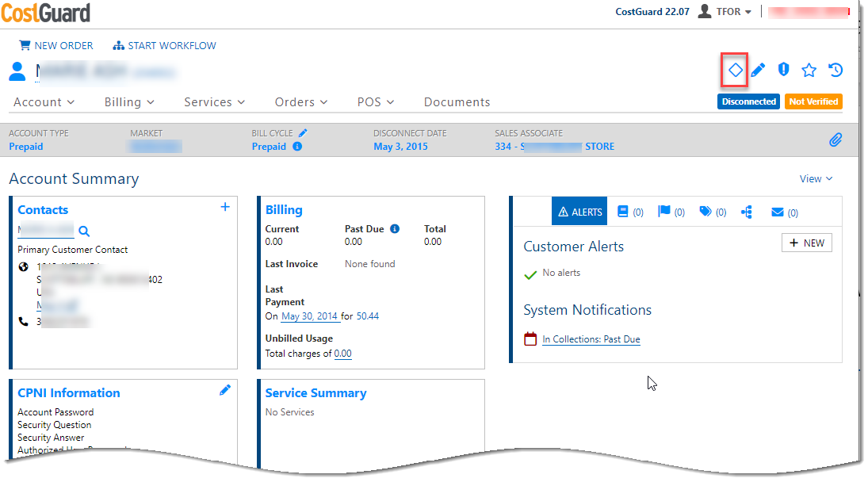
Task: Click the contact search magnifier icon
Action: (83, 231)
